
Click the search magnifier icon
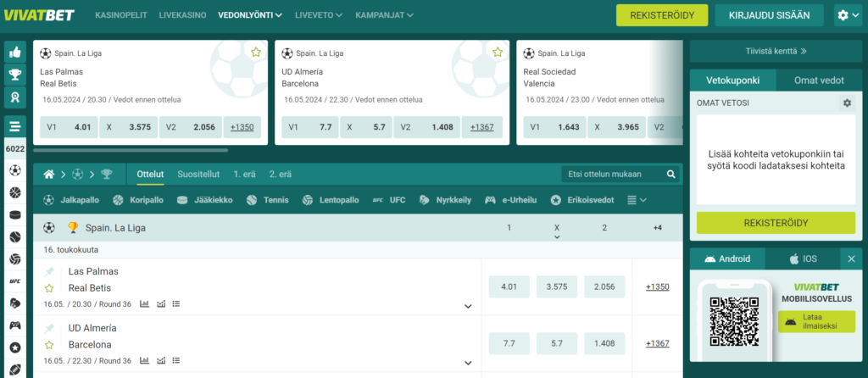[671, 175]
